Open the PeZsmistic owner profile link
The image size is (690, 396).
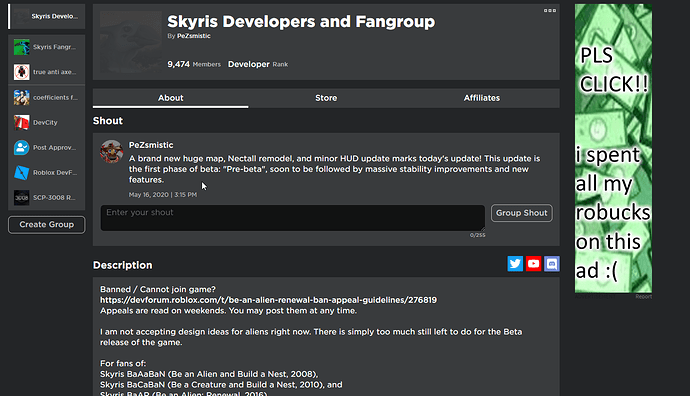[x=194, y=36]
